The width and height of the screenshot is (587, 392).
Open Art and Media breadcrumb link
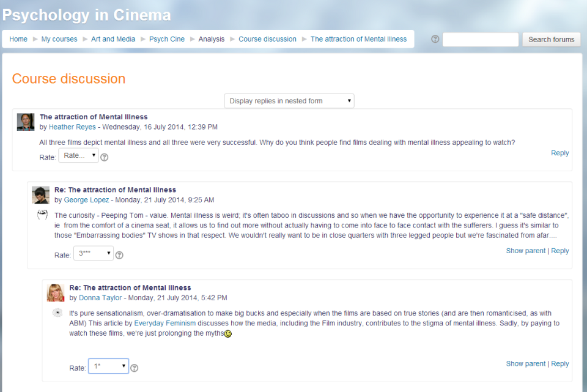pyautogui.click(x=113, y=39)
